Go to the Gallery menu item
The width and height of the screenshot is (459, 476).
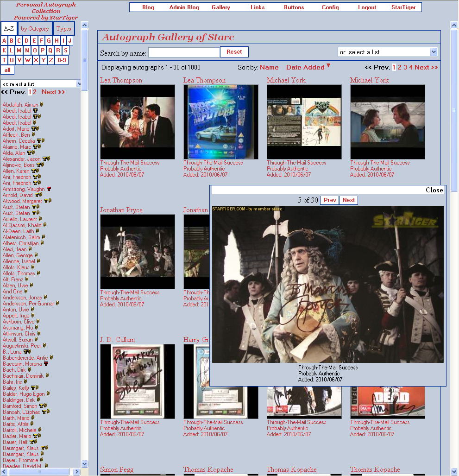pyautogui.click(x=221, y=7)
